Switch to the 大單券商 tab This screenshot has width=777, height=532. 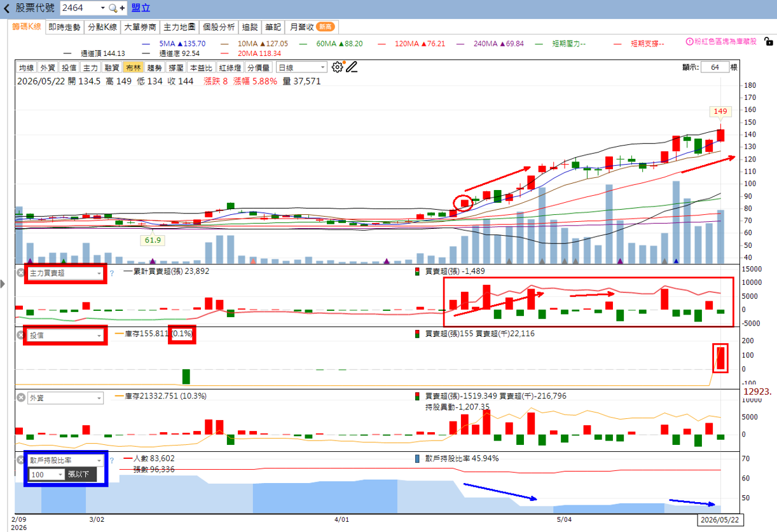pyautogui.click(x=141, y=27)
